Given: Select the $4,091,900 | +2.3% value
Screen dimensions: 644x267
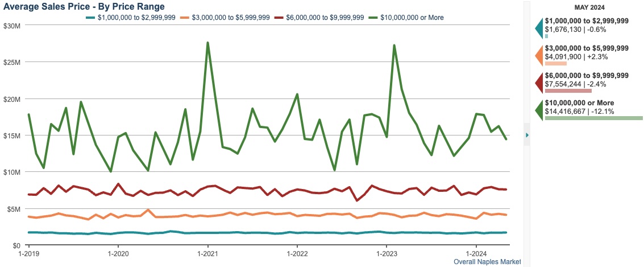Looking at the screenshot, I should (x=576, y=56).
